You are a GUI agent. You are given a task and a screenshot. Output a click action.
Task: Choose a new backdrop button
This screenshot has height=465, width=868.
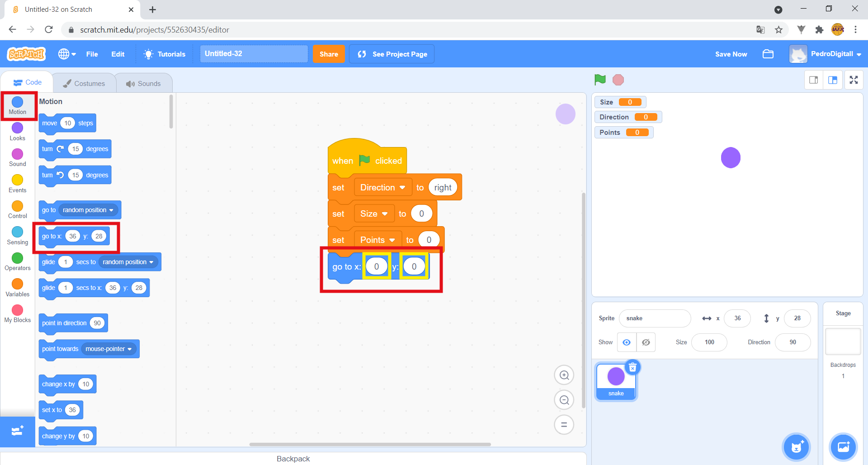(844, 447)
